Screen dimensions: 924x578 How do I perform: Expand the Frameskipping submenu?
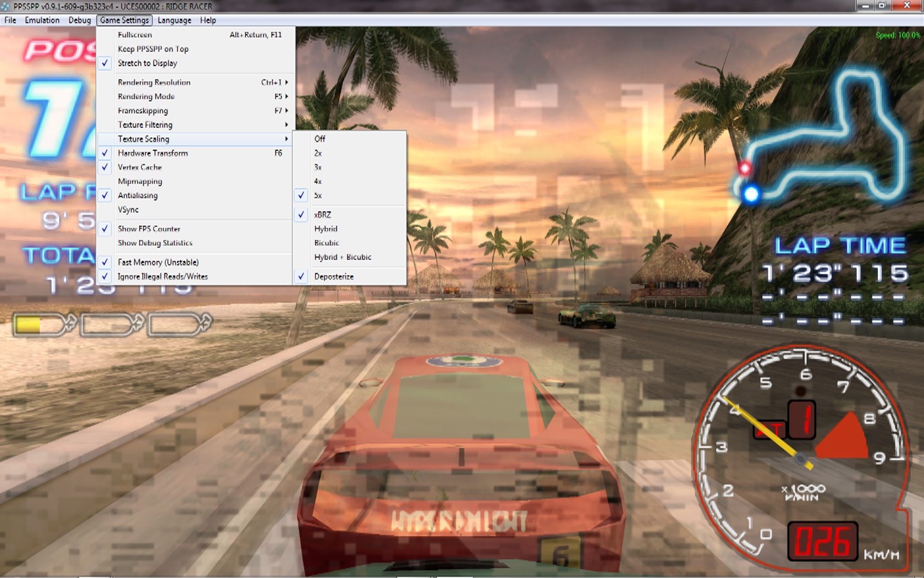[x=143, y=111]
